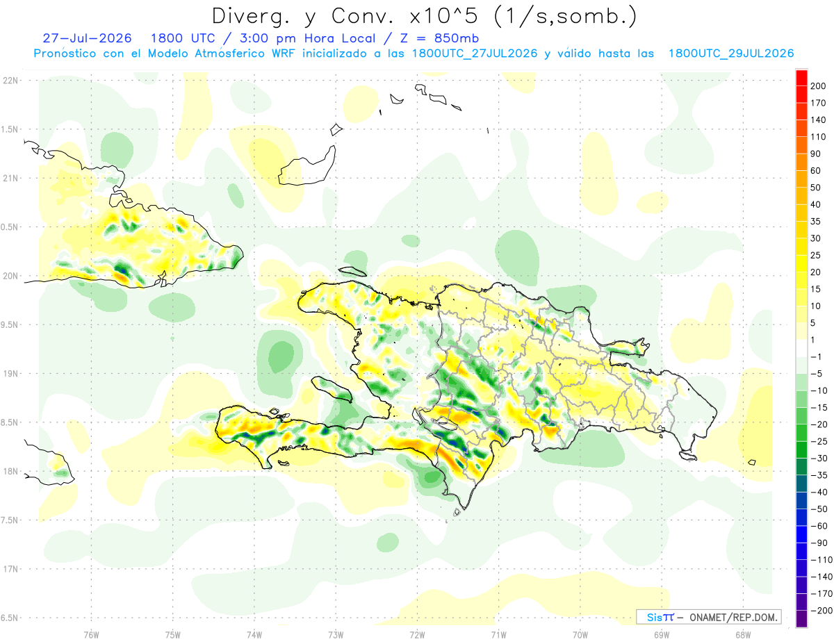Image resolution: width=834 pixels, height=644 pixels.
Task: Click the positive '60' color scale label
Action: coord(815,170)
